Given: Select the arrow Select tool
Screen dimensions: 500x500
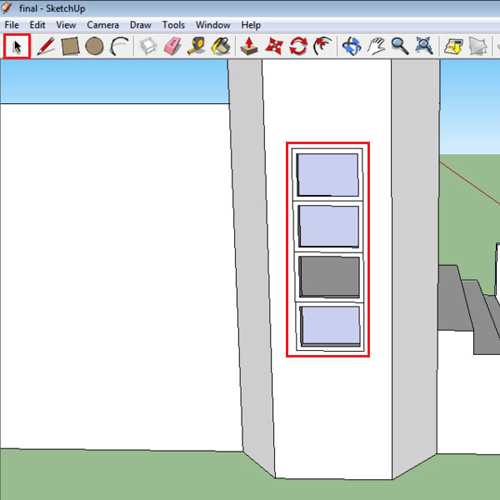Looking at the screenshot, I should (x=17, y=46).
